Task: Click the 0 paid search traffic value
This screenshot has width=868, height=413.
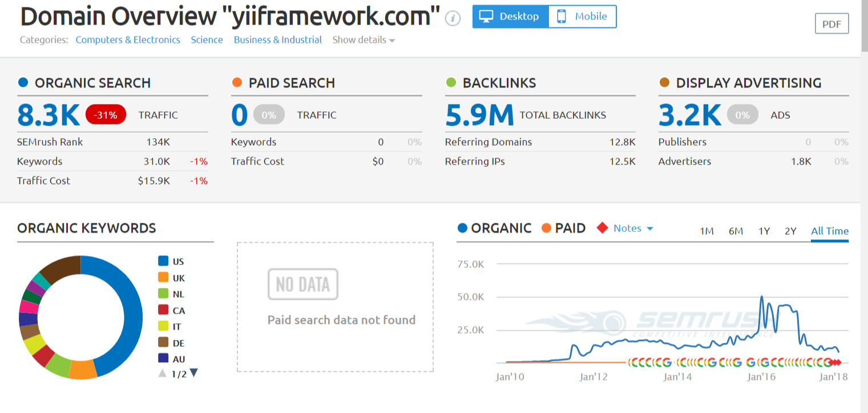Action: (240, 115)
